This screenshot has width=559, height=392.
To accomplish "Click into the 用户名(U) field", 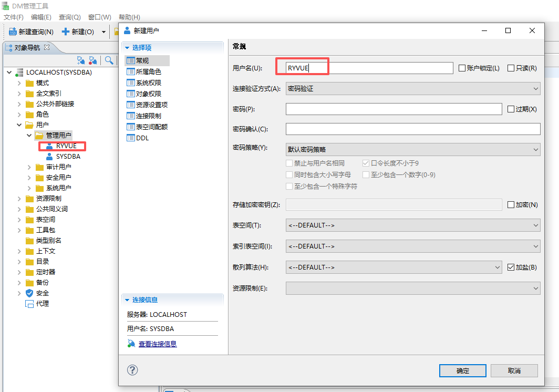I will [x=369, y=68].
